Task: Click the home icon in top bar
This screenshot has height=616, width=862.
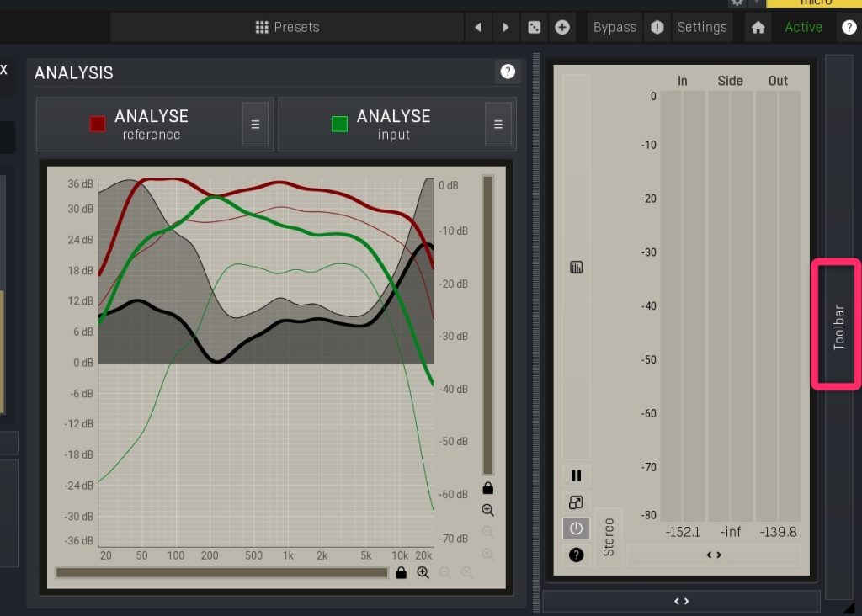Action: (x=758, y=27)
